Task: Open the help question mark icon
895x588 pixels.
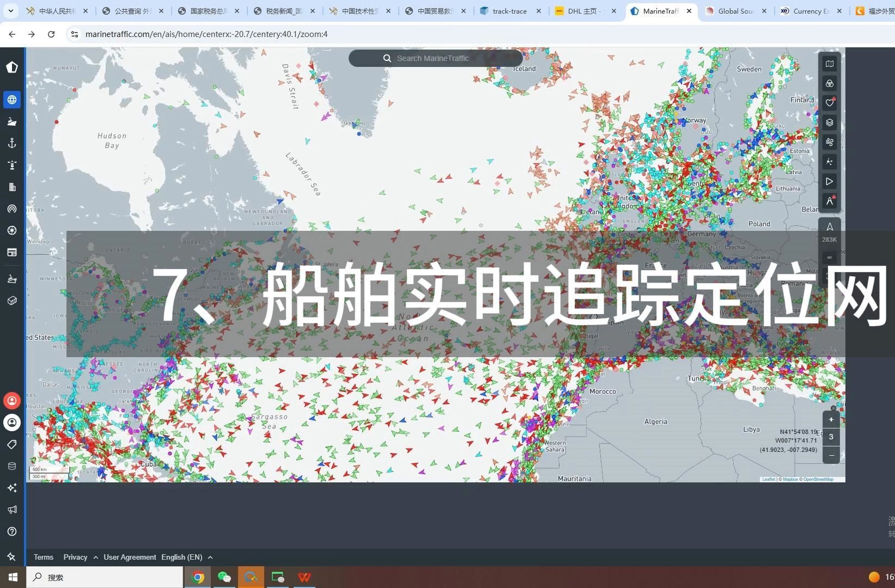Action: tap(12, 531)
